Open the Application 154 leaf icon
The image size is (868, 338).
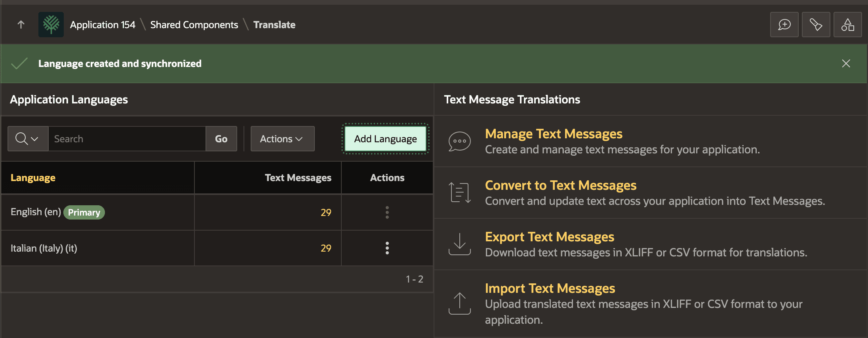pyautogui.click(x=51, y=25)
